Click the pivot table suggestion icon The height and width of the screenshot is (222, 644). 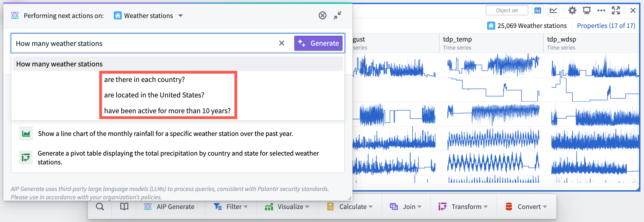pos(26,158)
